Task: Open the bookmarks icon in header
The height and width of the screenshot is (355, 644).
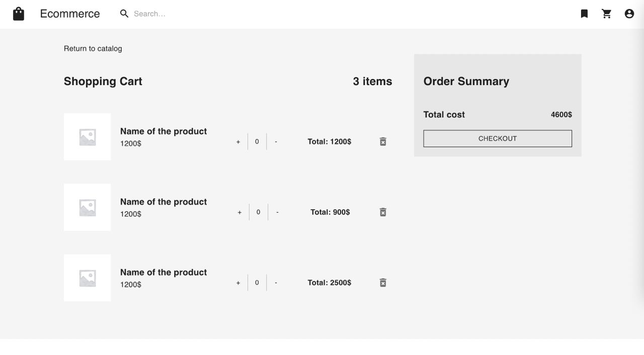Action: 584,14
